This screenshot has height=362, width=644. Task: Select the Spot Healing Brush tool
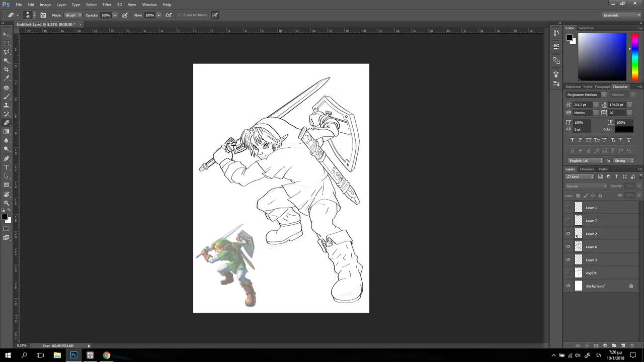coord(7,87)
